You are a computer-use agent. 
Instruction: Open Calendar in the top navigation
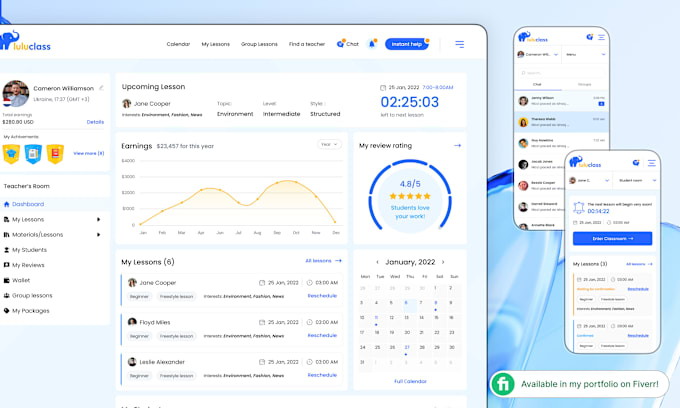(178, 44)
